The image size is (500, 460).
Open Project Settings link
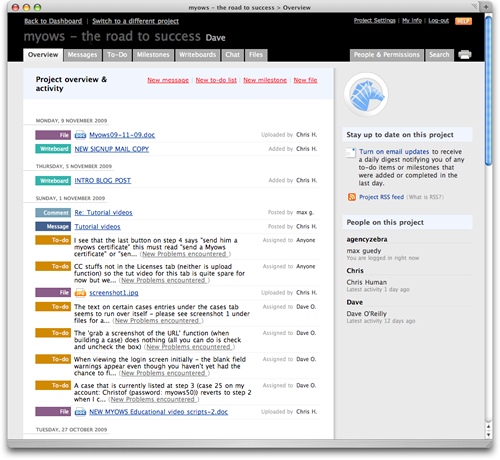coord(375,21)
